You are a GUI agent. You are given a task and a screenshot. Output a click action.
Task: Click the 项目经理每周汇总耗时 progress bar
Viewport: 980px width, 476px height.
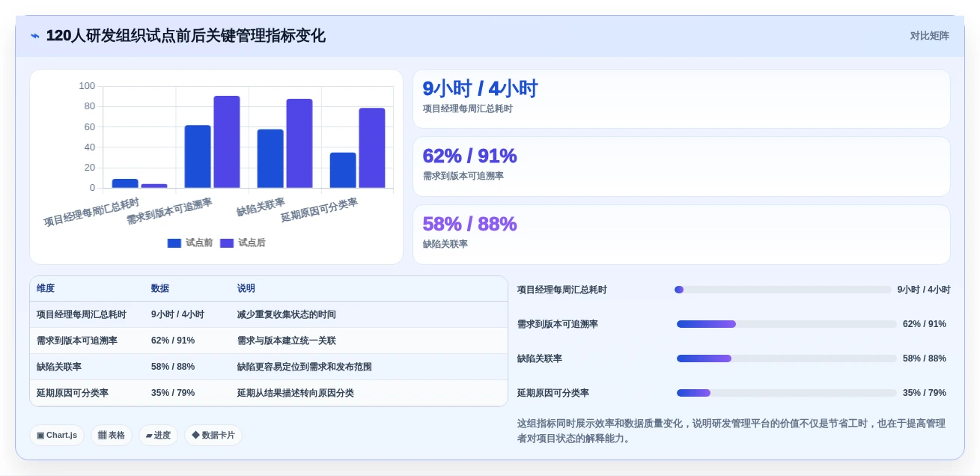pyautogui.click(x=783, y=290)
